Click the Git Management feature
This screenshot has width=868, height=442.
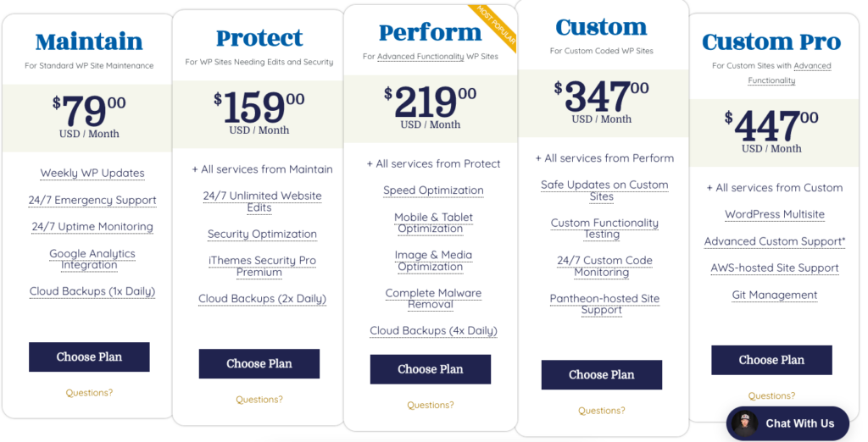pos(775,295)
